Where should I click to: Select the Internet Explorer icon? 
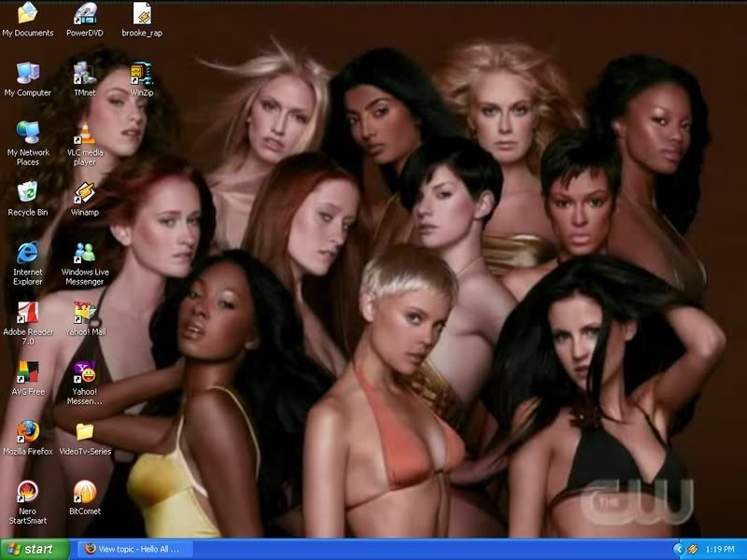click(x=28, y=253)
